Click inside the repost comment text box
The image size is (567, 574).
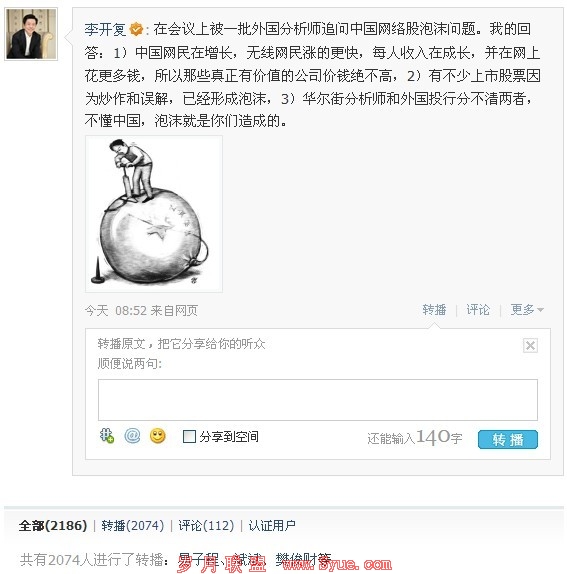(x=318, y=400)
